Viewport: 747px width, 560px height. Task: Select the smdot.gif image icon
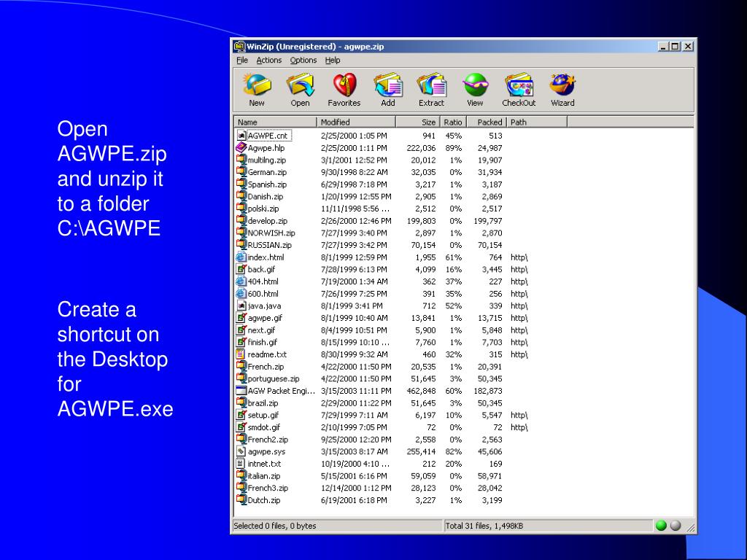[x=241, y=427]
